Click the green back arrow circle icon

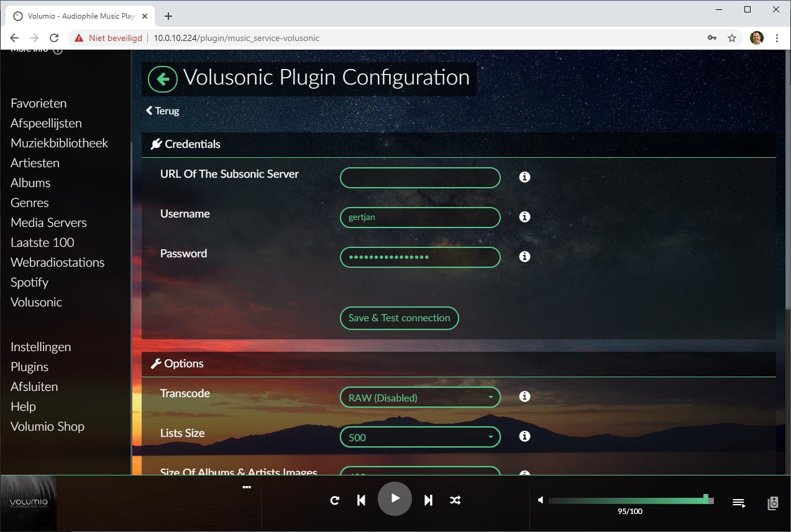[x=163, y=80]
